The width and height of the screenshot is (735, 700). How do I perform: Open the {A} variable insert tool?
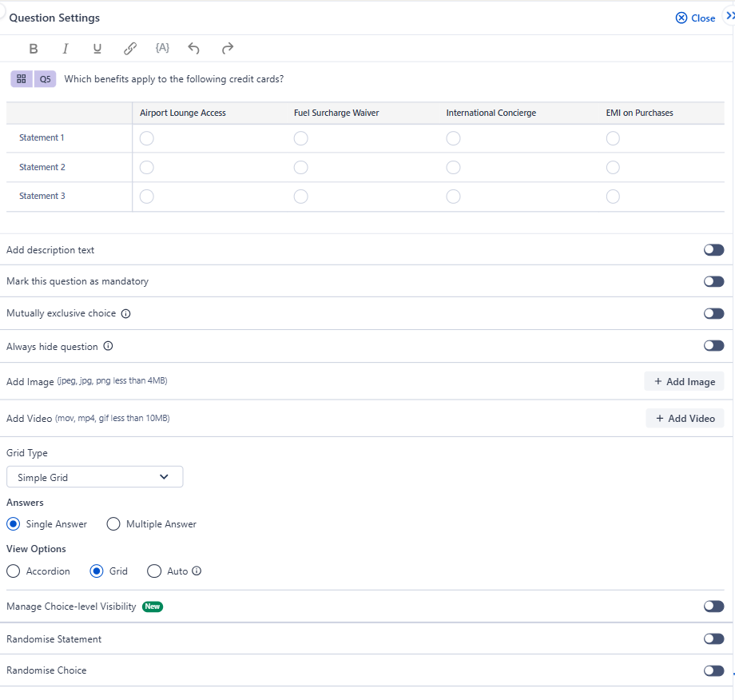(162, 49)
